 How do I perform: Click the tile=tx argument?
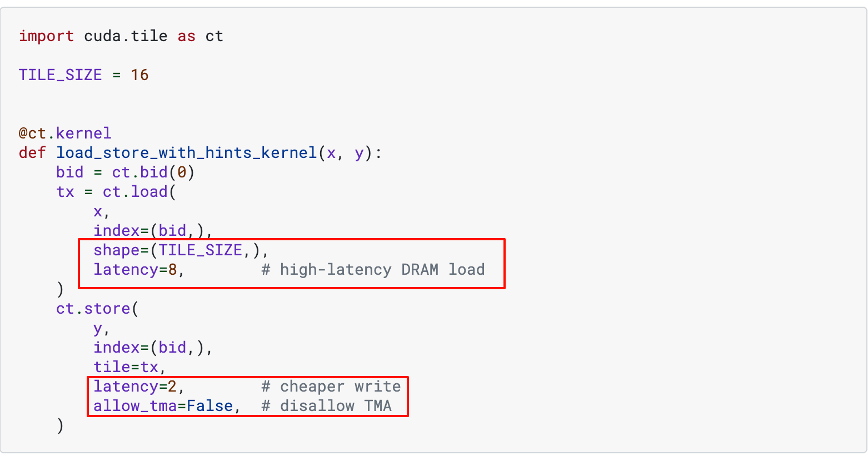(126, 367)
